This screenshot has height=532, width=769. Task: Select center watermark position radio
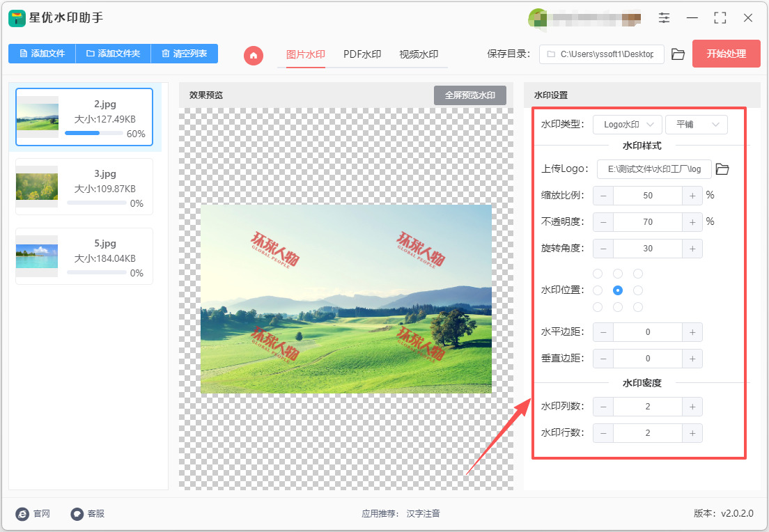(x=617, y=290)
